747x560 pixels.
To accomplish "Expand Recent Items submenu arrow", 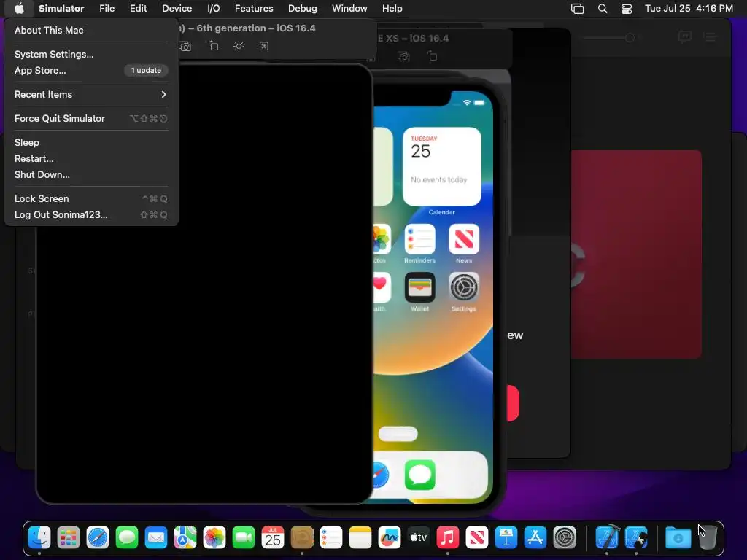I will point(163,94).
